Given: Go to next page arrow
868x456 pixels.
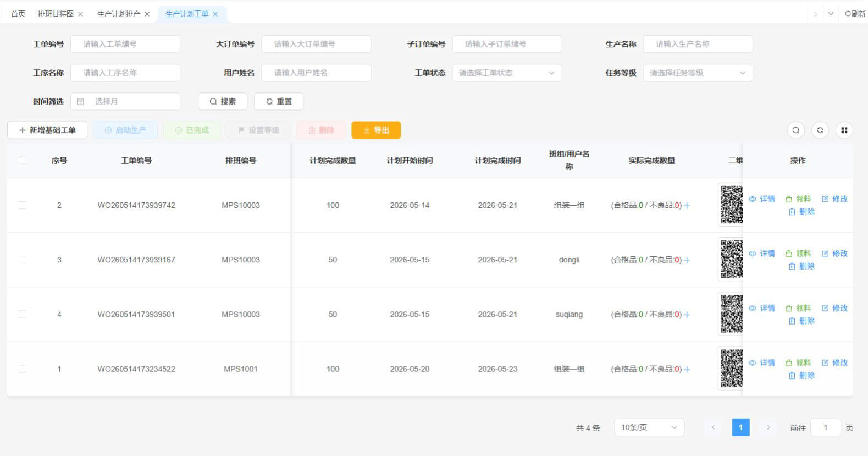Looking at the screenshot, I should click(769, 427).
